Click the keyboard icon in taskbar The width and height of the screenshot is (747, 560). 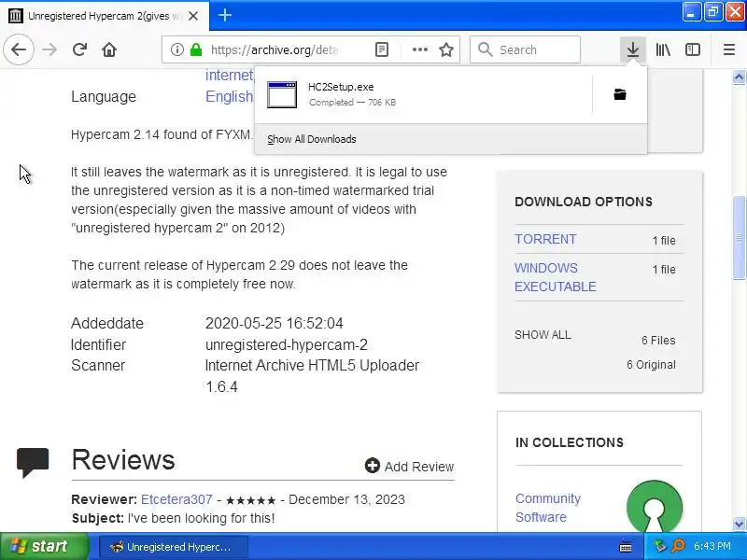click(626, 547)
